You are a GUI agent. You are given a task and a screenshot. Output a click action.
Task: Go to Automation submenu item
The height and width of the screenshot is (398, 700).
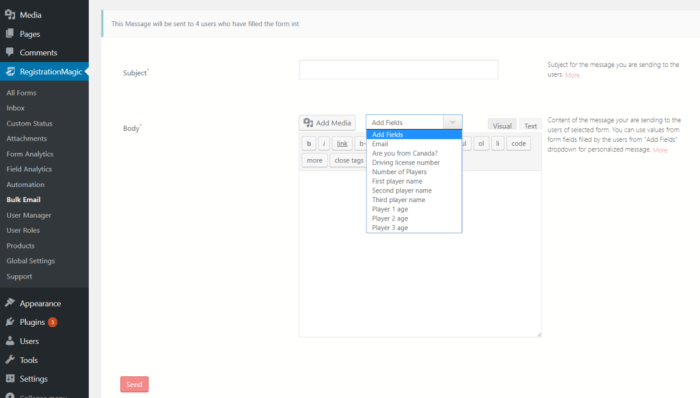[x=25, y=184]
